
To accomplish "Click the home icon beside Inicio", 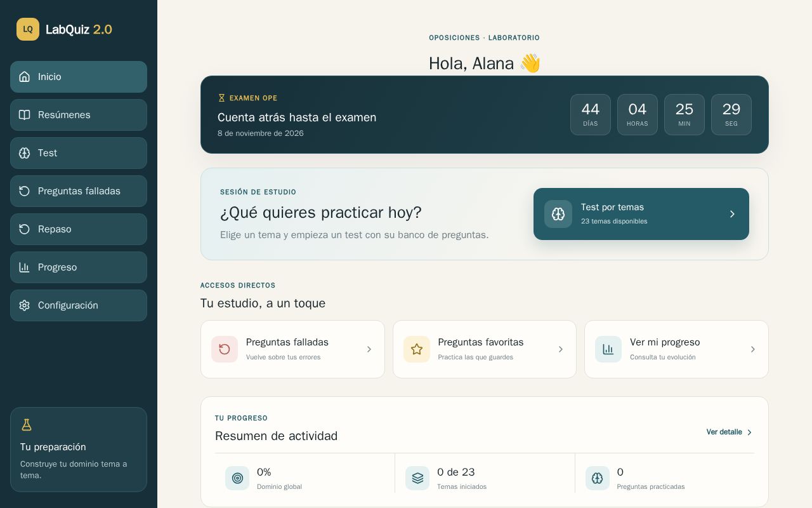I will tap(24, 77).
